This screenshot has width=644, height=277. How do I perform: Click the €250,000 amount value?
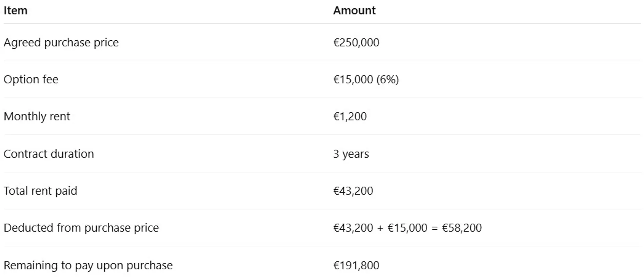(356, 43)
